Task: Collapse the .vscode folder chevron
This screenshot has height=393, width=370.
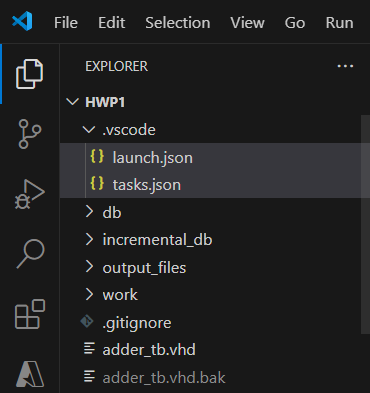Action: pyautogui.click(x=89, y=129)
